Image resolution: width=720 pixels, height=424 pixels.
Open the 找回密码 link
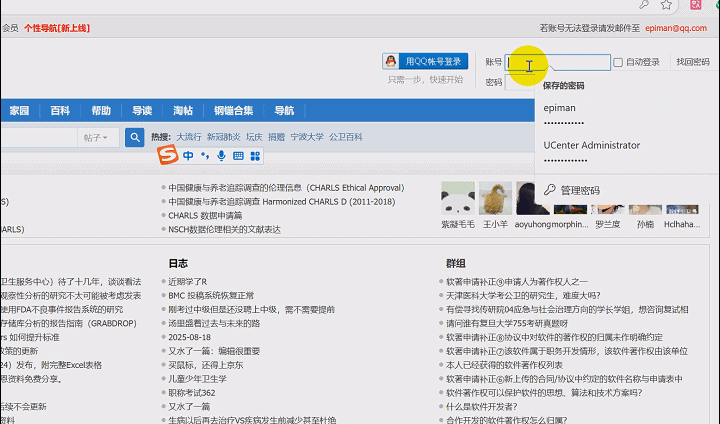click(x=692, y=62)
